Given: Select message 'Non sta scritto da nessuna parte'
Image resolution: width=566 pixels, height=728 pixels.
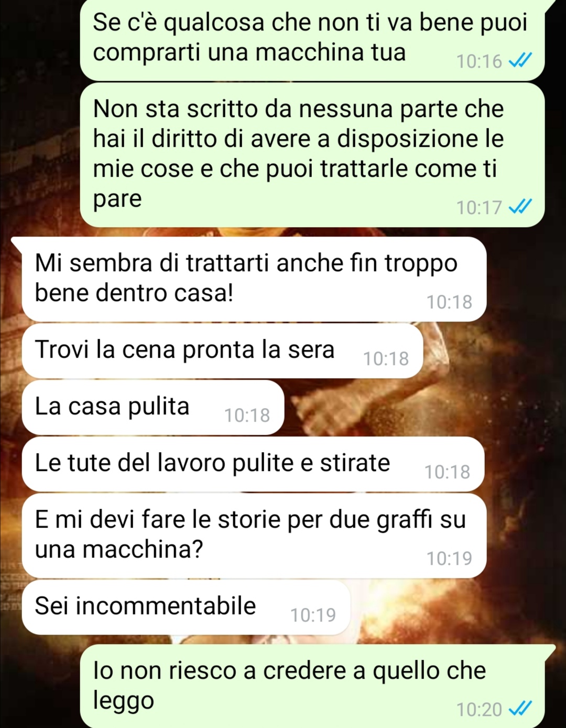Looking at the screenshot, I should 312,155.
